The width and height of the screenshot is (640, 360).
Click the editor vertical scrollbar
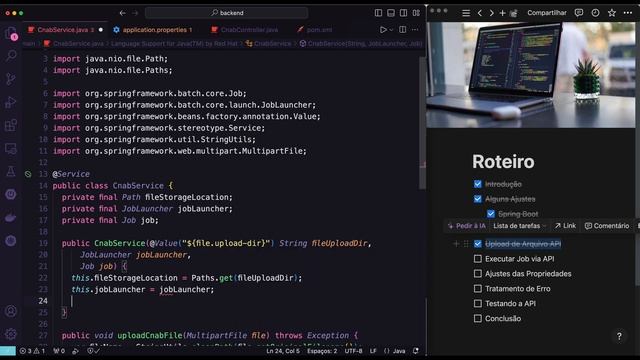[x=423, y=122]
